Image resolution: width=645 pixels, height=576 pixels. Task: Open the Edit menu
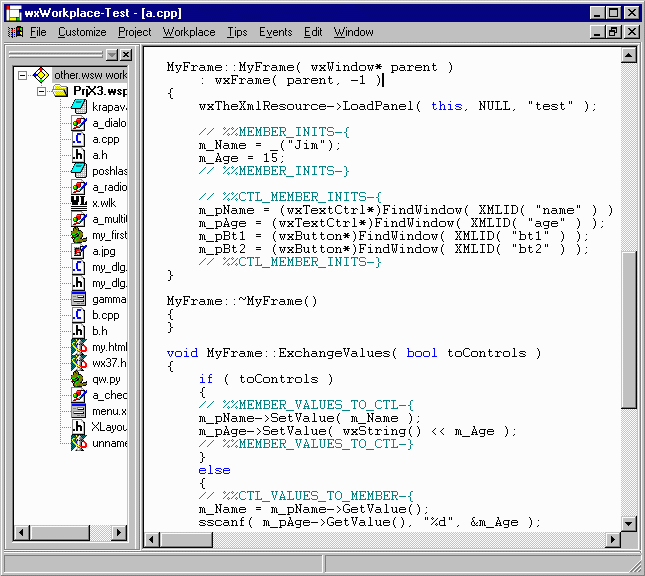pos(313,32)
